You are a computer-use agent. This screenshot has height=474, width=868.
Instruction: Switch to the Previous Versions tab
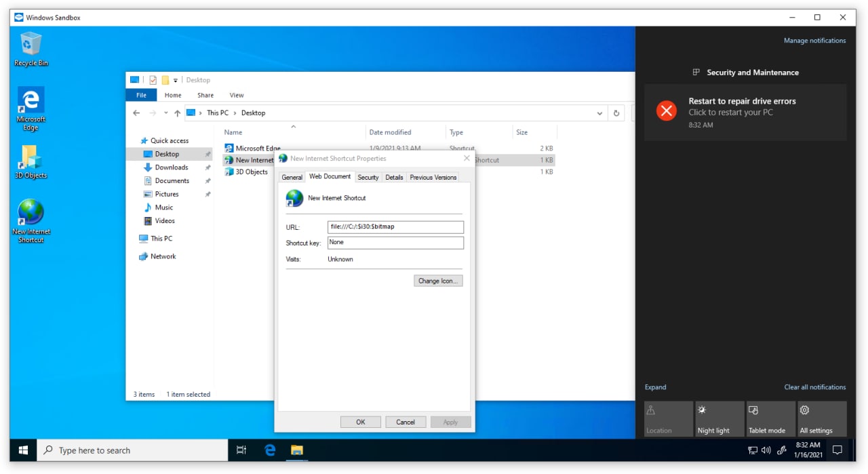433,177
